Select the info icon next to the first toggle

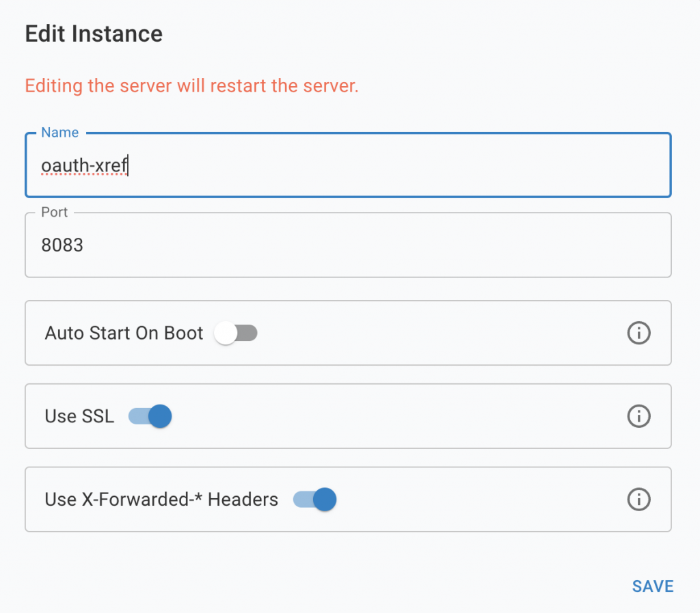pyautogui.click(x=639, y=333)
